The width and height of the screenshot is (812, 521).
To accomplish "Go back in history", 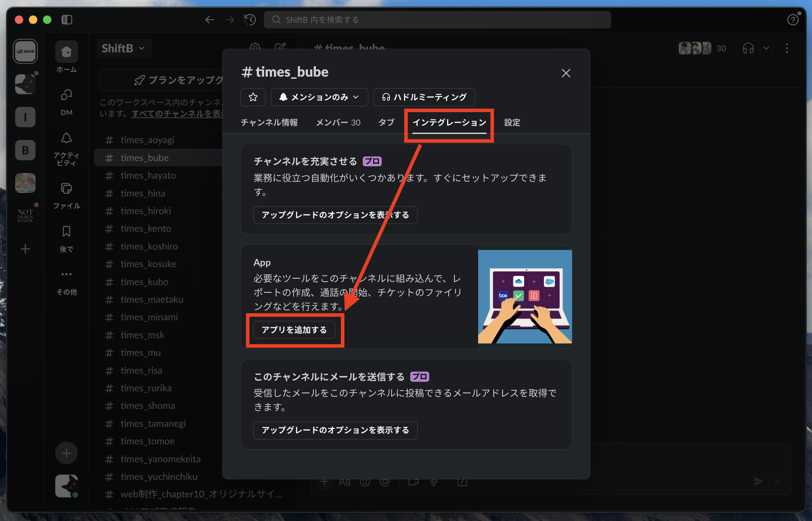I will tap(210, 20).
